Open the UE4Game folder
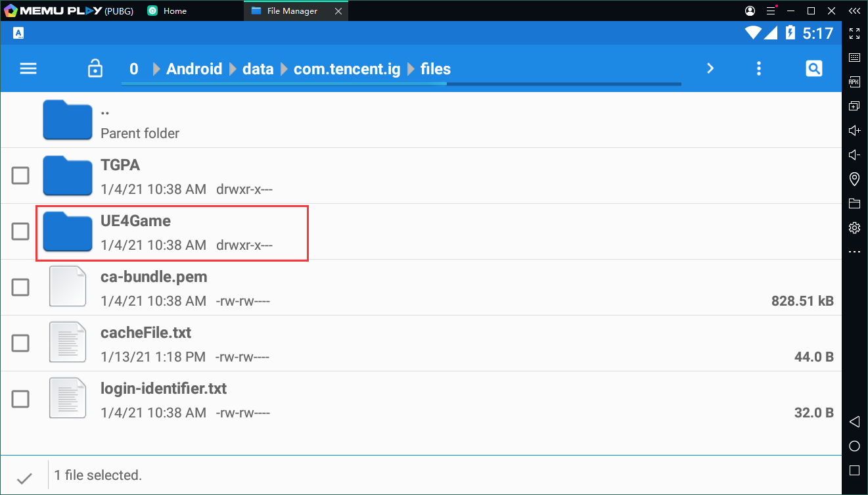The image size is (868, 495). point(135,222)
